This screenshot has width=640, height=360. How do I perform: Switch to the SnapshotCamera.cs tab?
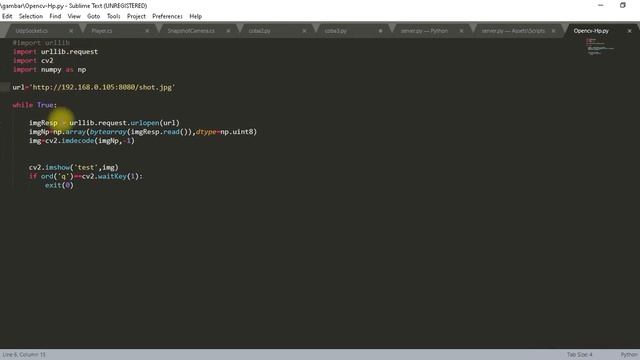coord(191,31)
